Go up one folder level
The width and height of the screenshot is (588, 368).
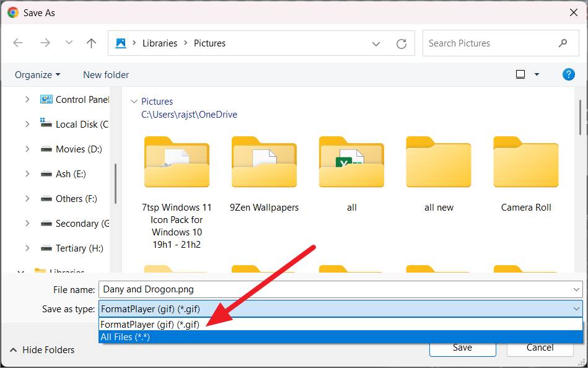click(x=91, y=43)
